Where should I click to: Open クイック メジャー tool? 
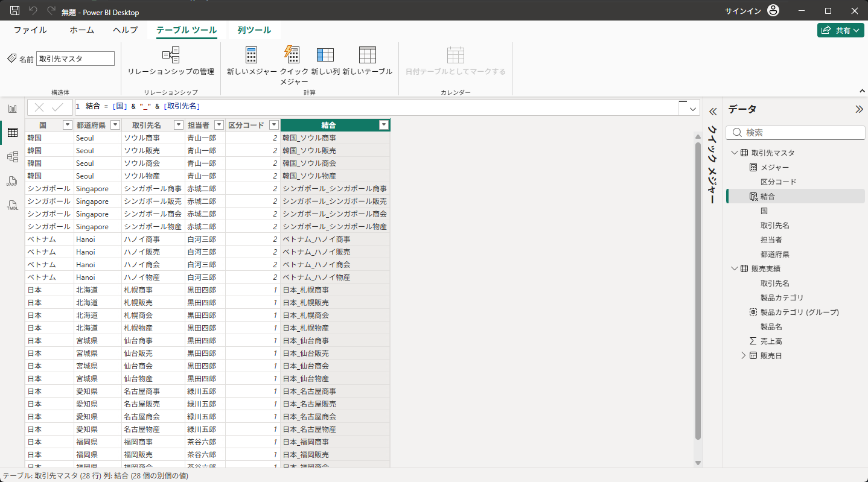294,65
